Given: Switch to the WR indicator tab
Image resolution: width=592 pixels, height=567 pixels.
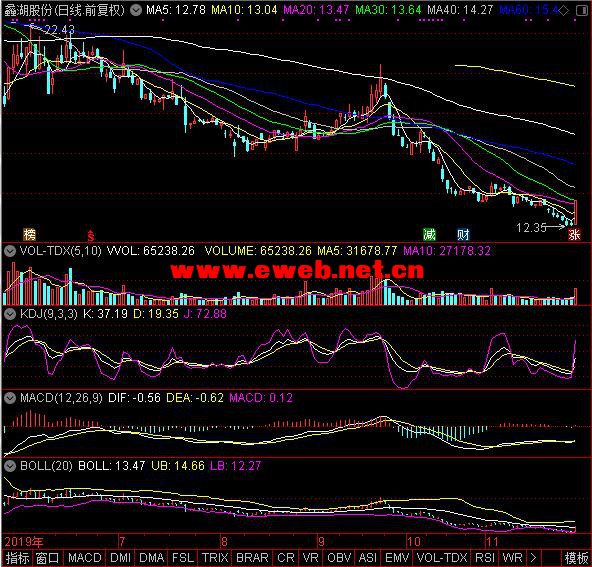Looking at the screenshot, I should click(512, 558).
